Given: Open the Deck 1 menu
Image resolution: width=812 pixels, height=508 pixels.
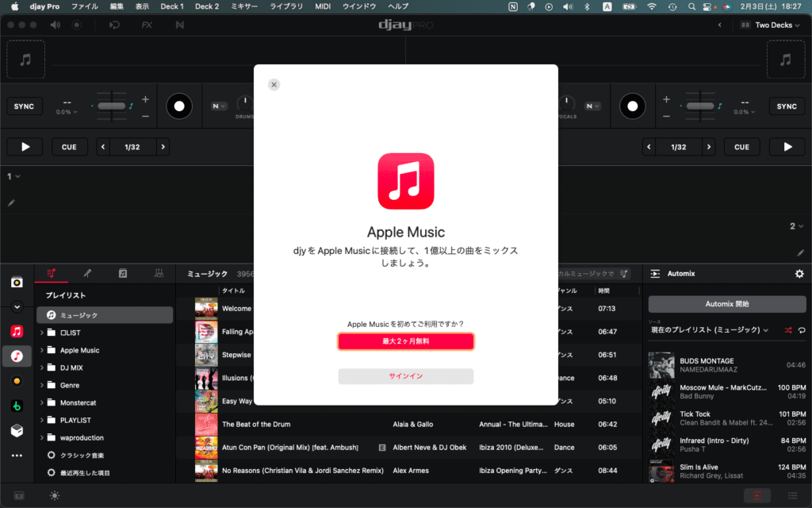Looking at the screenshot, I should coord(172,6).
